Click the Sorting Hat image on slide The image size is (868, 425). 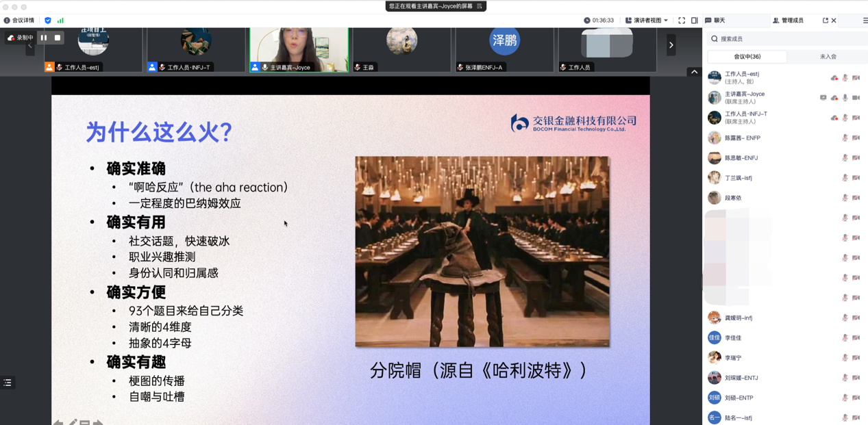click(482, 251)
